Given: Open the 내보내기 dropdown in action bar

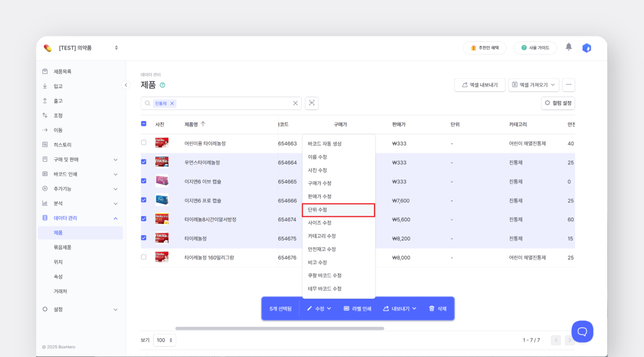Looking at the screenshot, I should coord(400,309).
